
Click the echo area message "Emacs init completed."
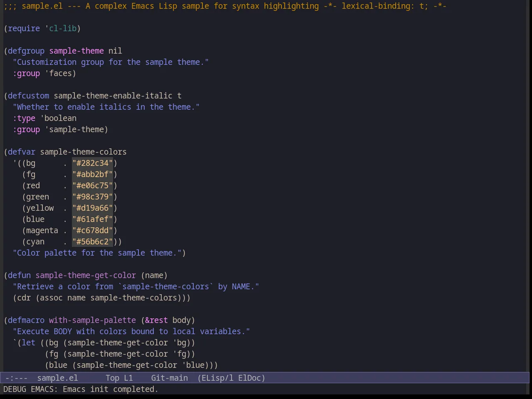tap(111, 389)
